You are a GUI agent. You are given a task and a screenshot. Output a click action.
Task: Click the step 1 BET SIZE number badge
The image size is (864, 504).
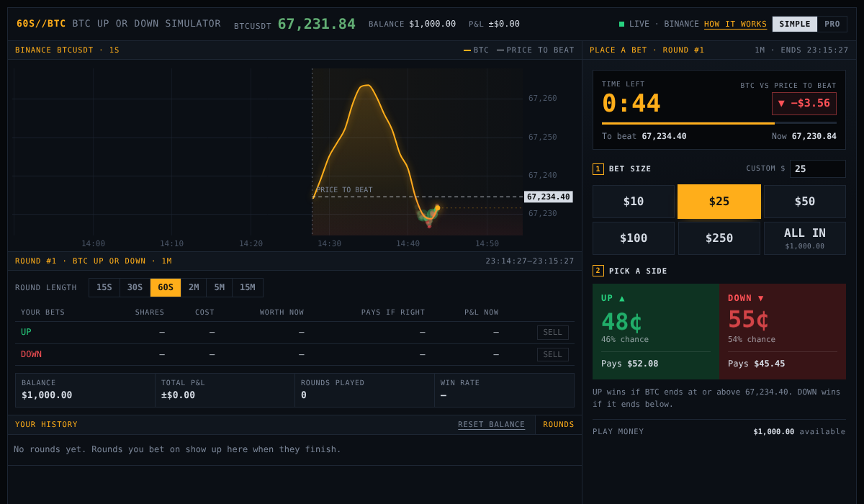click(598, 169)
